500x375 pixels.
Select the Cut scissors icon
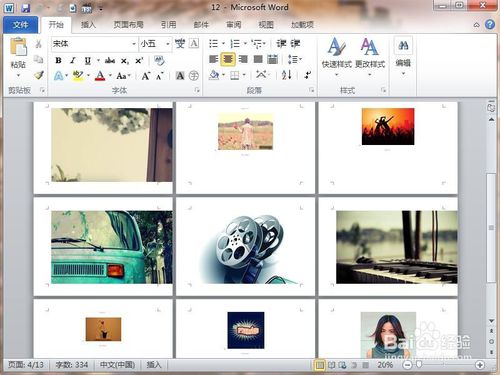point(39,44)
